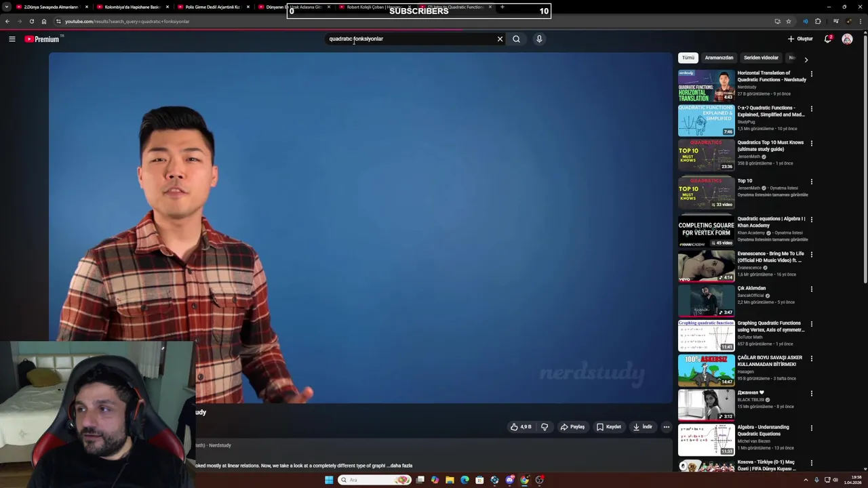868x488 pixels.
Task: Open Windows Start button
Action: coord(329,480)
